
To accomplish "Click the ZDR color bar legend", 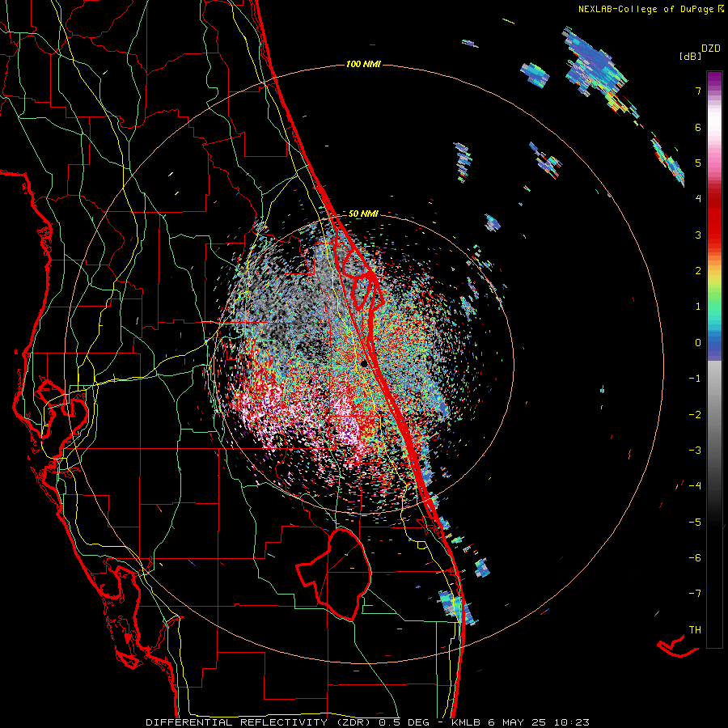I will [714, 359].
